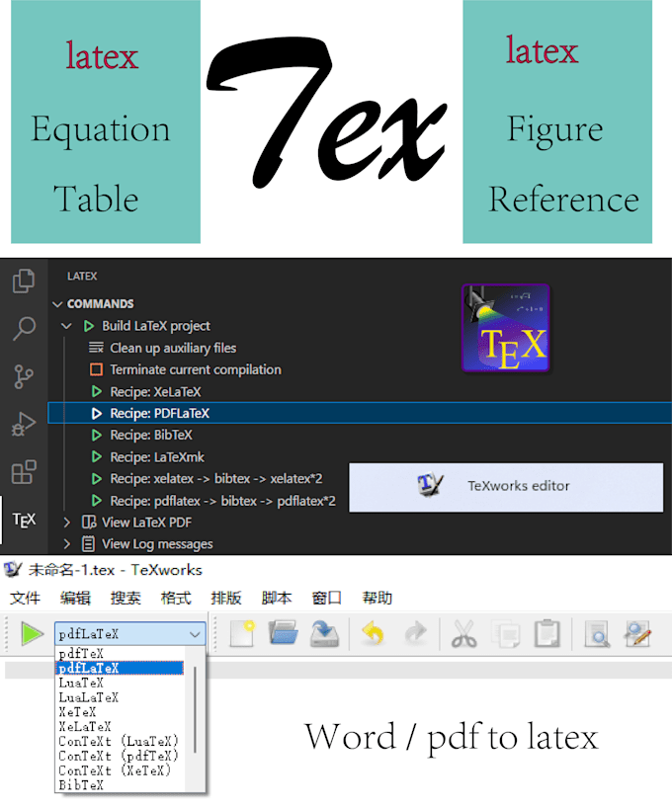Click the green Typeset play button
This screenshot has width=672, height=807.
(32, 634)
